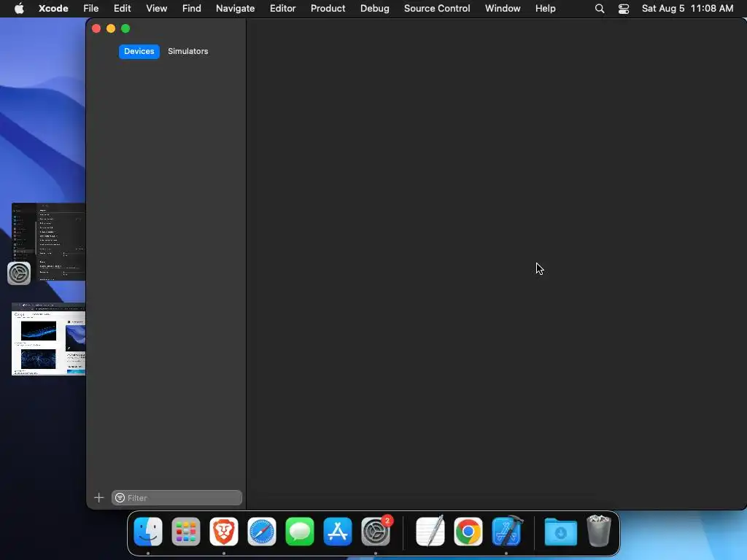Open TextEdit from the Dock
This screenshot has height=560, width=747.
430,531
